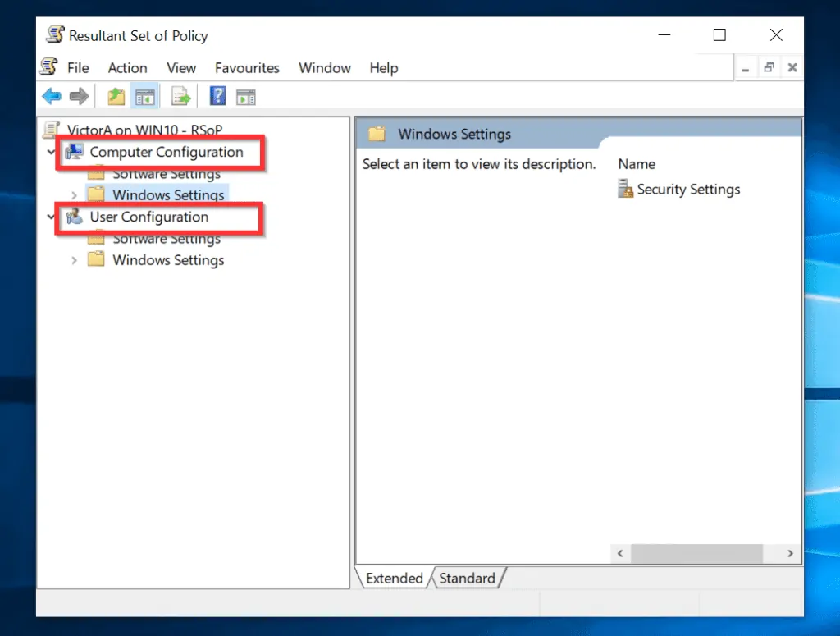Select Computer Configuration tree item
Image resolution: width=840 pixels, height=636 pixels.
[x=166, y=152]
